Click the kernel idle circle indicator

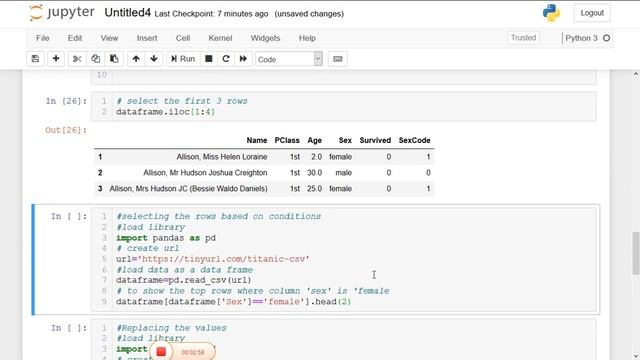pos(607,38)
